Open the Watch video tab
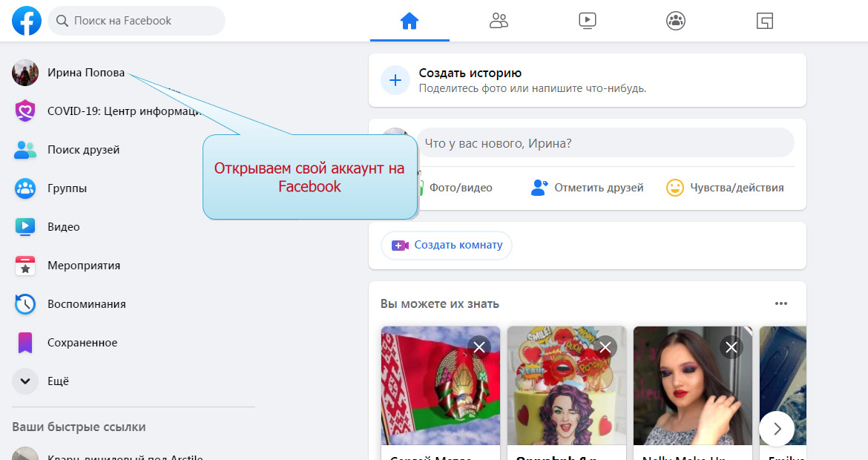This screenshot has height=460, width=868. (587, 21)
